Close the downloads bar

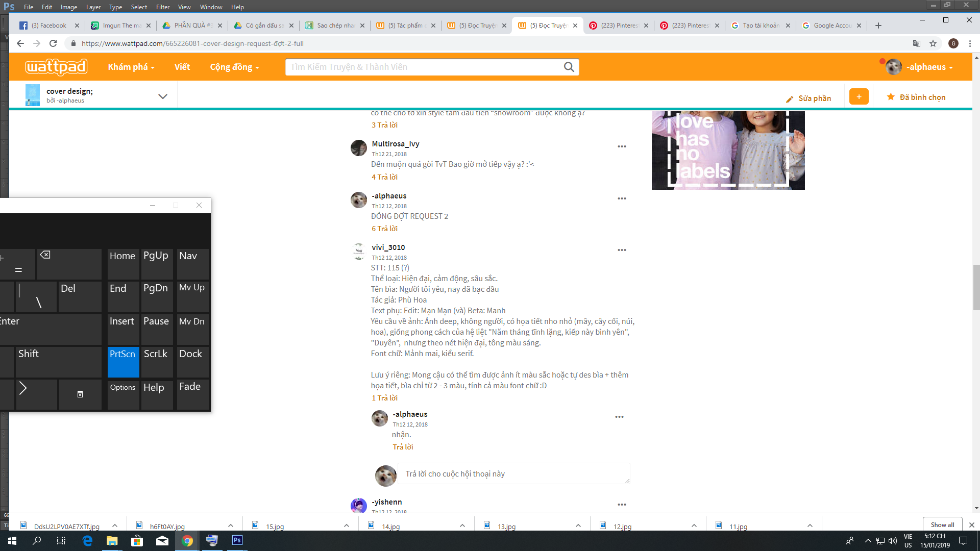click(972, 525)
